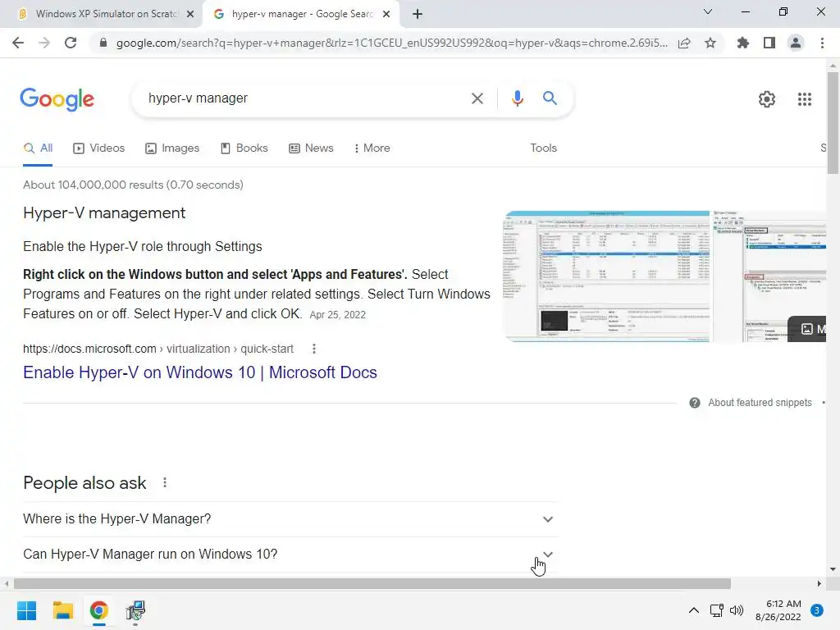Screen dimensions: 840x630
Task: Open the notification center badge
Action: pyautogui.click(x=817, y=609)
